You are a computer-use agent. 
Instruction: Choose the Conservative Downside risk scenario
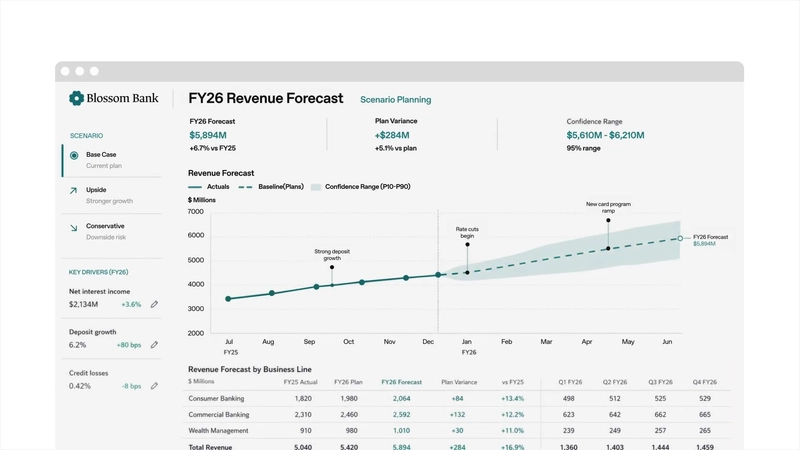pyautogui.click(x=112, y=231)
